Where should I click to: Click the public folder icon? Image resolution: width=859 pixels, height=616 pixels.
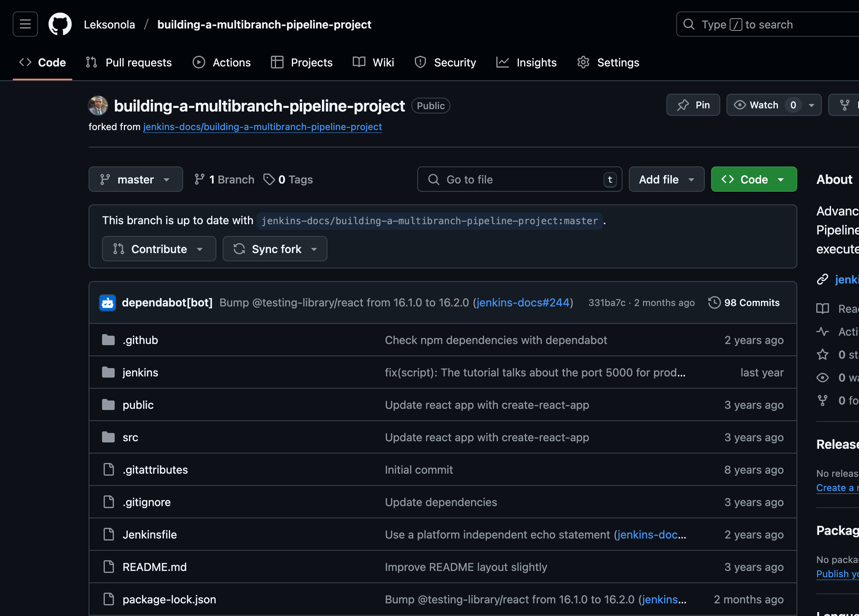108,405
